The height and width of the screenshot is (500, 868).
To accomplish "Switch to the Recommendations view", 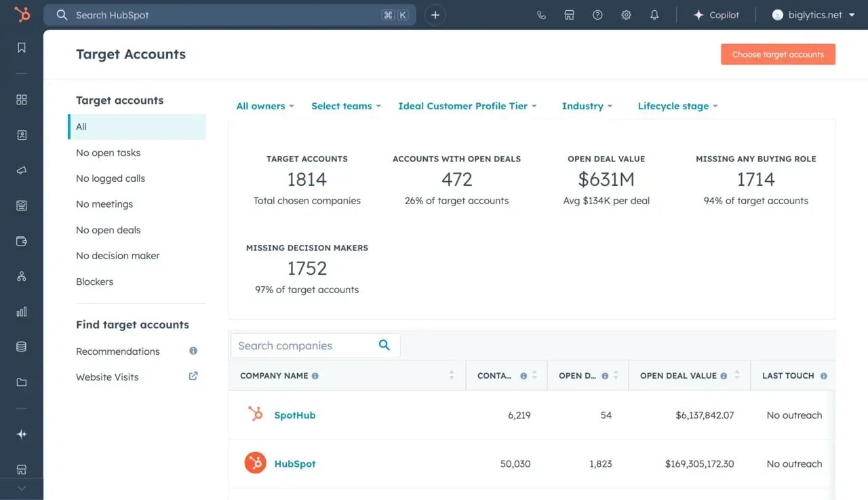I will pyautogui.click(x=117, y=351).
